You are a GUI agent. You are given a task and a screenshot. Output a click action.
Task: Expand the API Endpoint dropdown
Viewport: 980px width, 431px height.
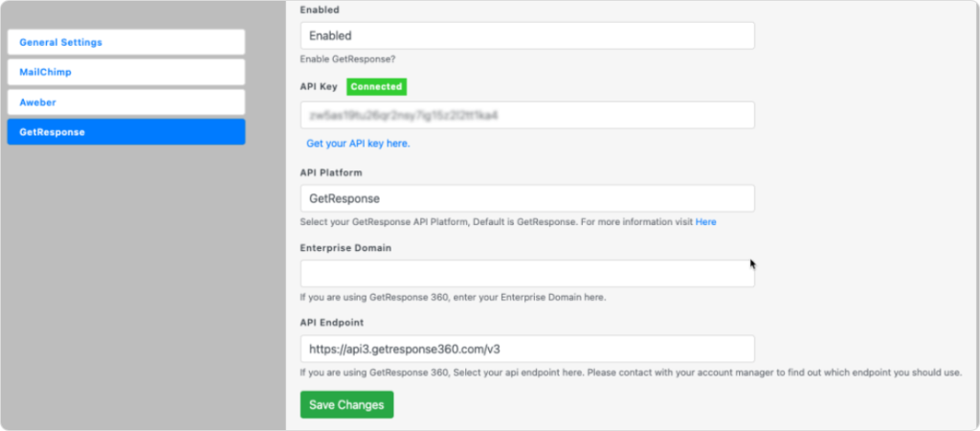tap(527, 349)
